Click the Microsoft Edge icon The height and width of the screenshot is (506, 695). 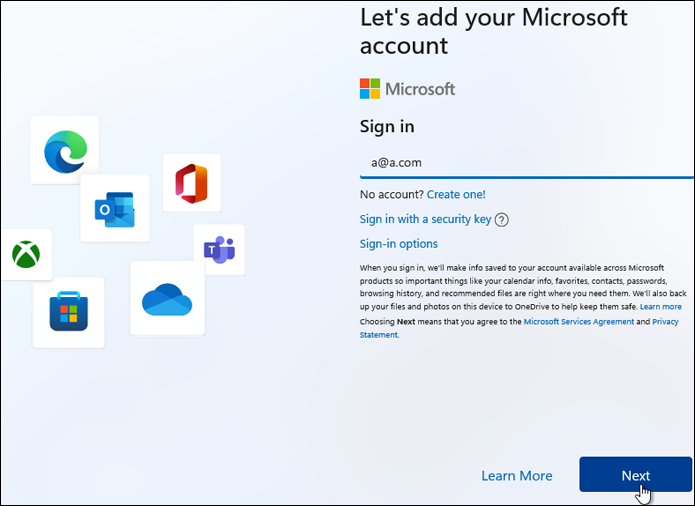65,150
